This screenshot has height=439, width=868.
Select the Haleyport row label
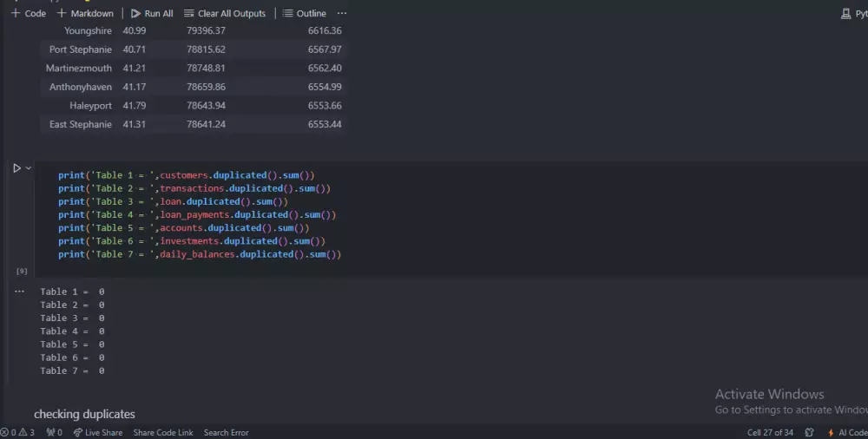pos(91,106)
